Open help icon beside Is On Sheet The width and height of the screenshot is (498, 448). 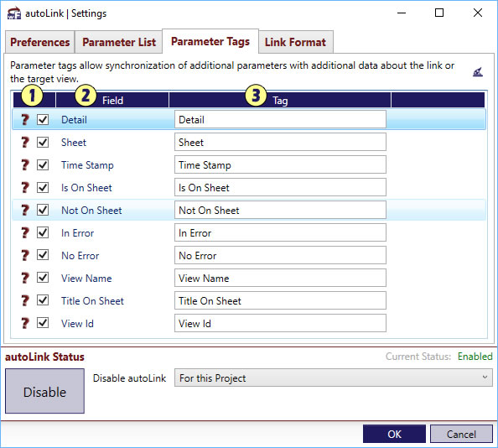tap(25, 187)
